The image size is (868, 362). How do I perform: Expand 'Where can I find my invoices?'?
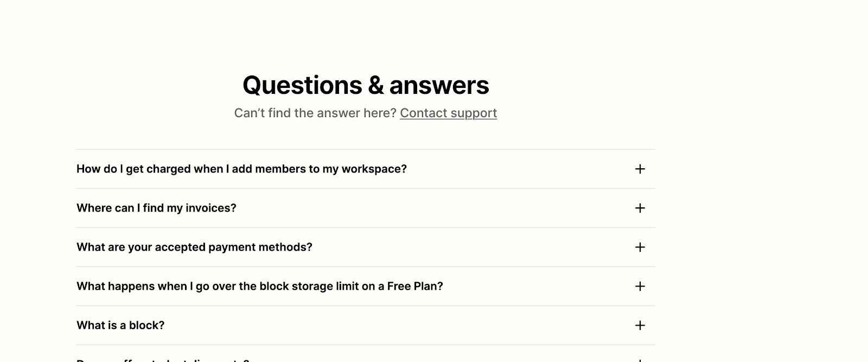pyautogui.click(x=156, y=208)
